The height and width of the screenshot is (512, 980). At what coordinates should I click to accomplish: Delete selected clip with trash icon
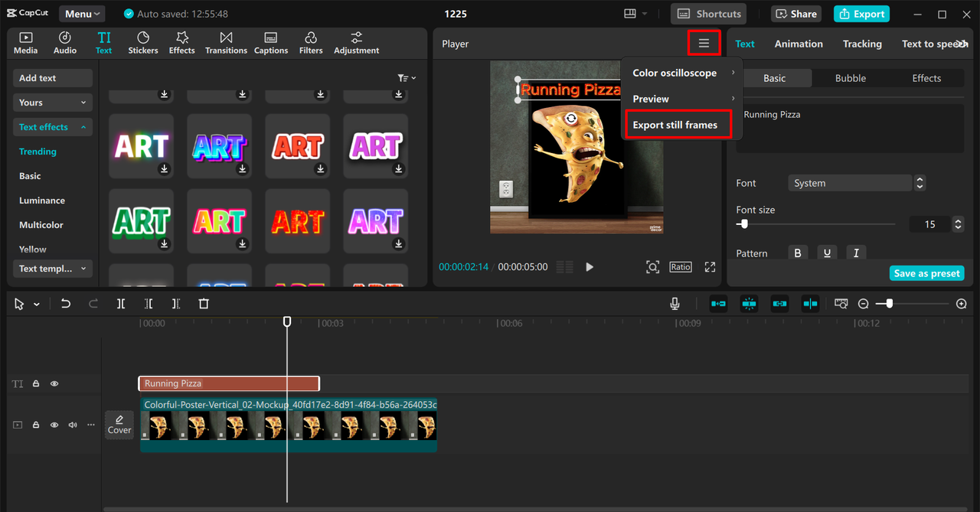coord(204,304)
